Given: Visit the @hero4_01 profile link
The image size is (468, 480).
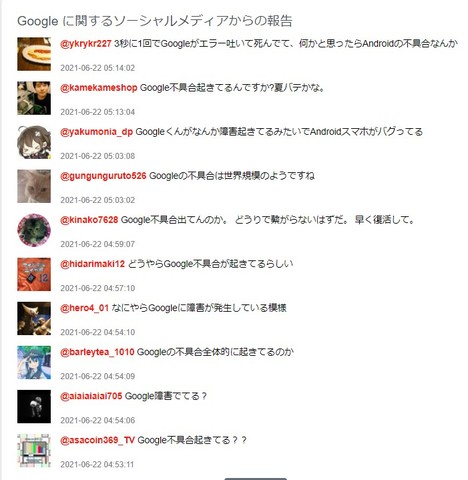Looking at the screenshot, I should (x=84, y=308).
